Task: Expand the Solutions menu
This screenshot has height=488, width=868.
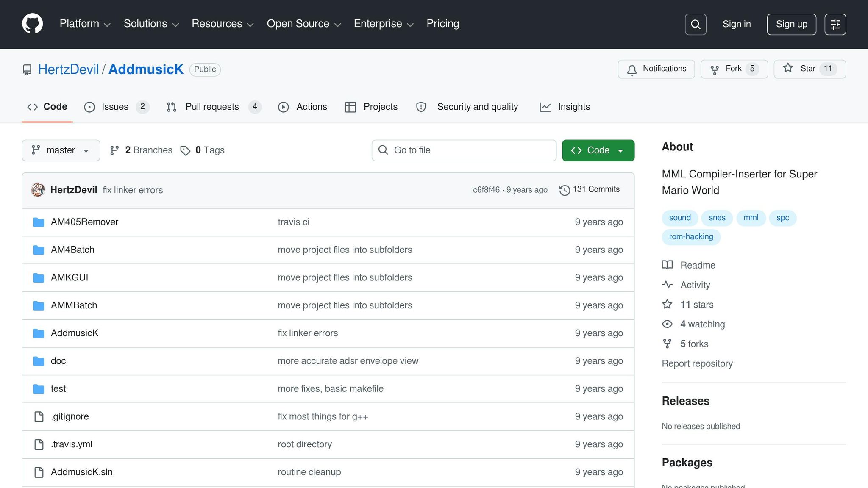Action: coord(151,24)
